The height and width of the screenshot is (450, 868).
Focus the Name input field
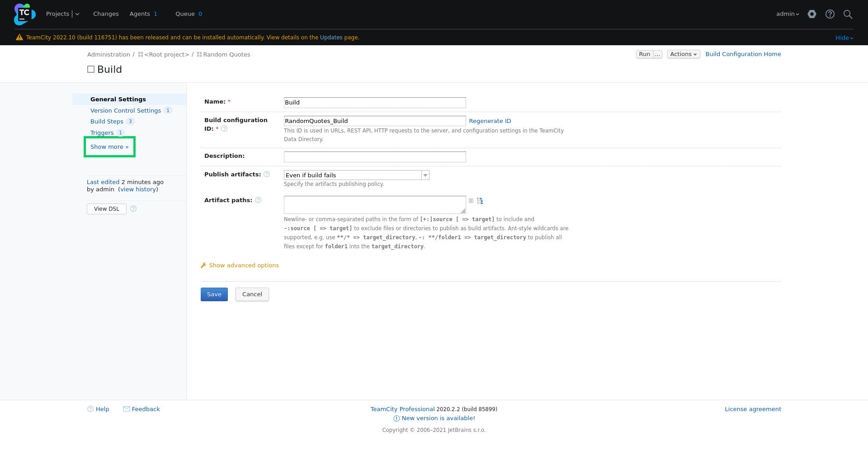tap(375, 103)
